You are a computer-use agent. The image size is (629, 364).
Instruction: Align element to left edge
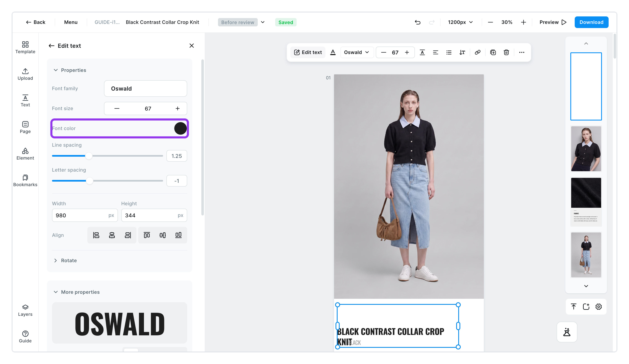pyautogui.click(x=96, y=235)
